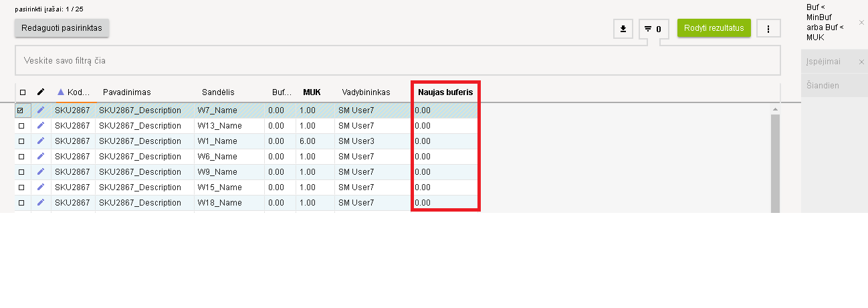868x308 pixels.
Task: Click the filter text input field
Action: coord(397,60)
